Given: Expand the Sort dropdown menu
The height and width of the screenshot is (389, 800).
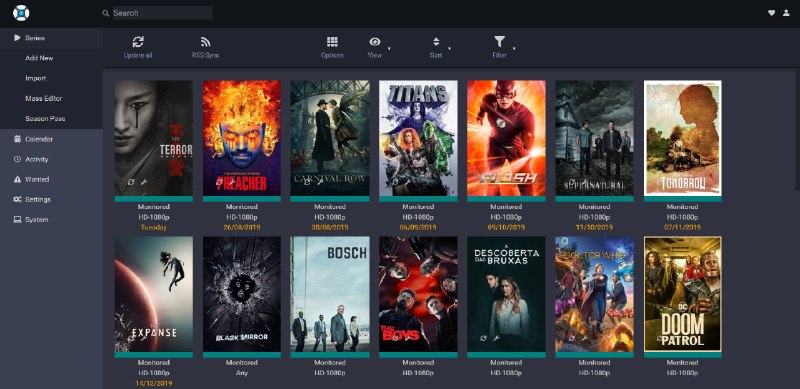Looking at the screenshot, I should (439, 47).
